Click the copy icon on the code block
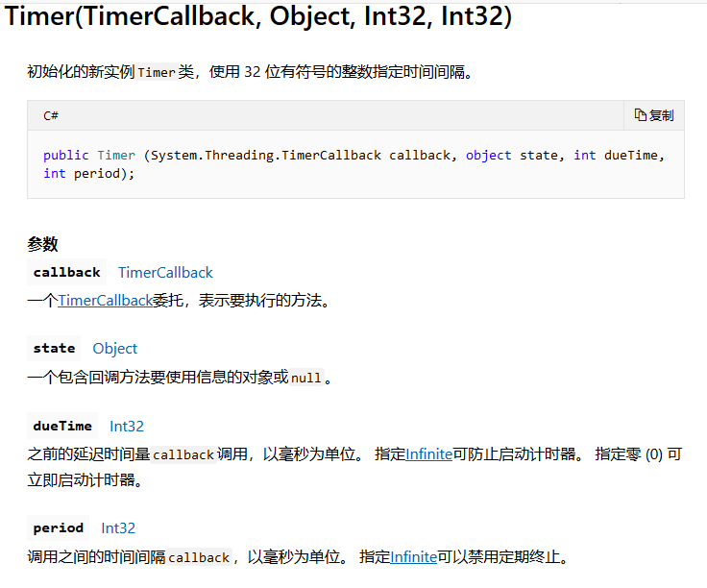The height and width of the screenshot is (588, 707). [641, 115]
